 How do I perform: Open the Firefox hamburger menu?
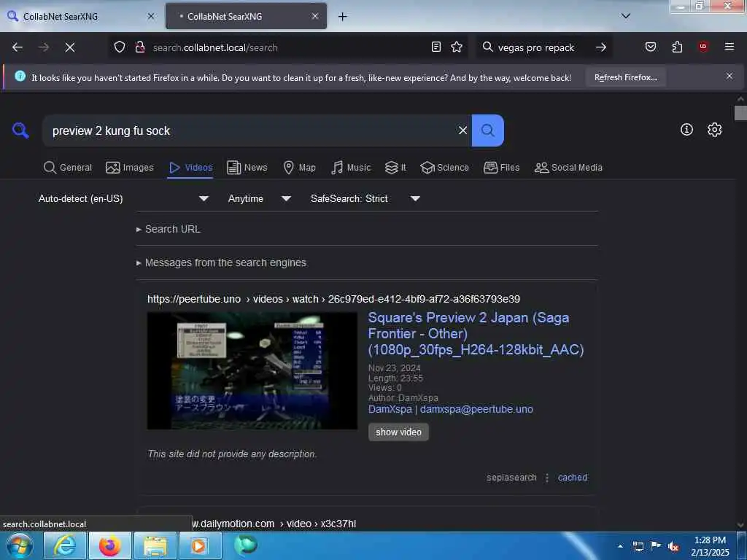pyautogui.click(x=729, y=47)
